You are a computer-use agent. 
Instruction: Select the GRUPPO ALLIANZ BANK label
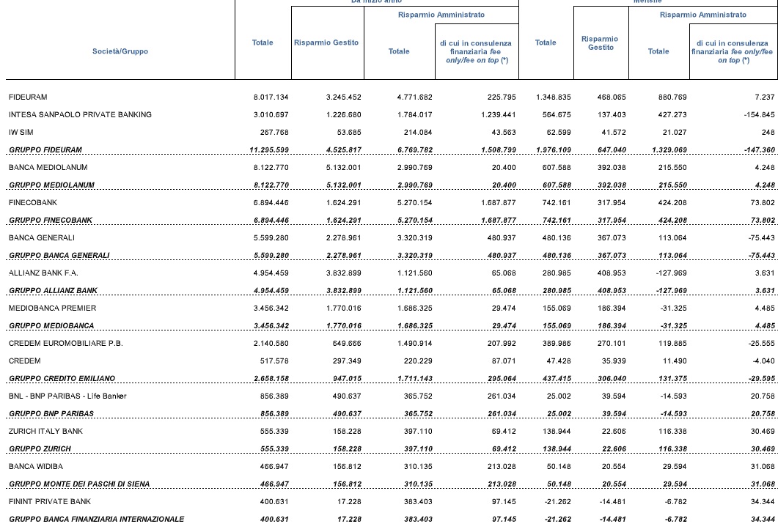click(53, 290)
